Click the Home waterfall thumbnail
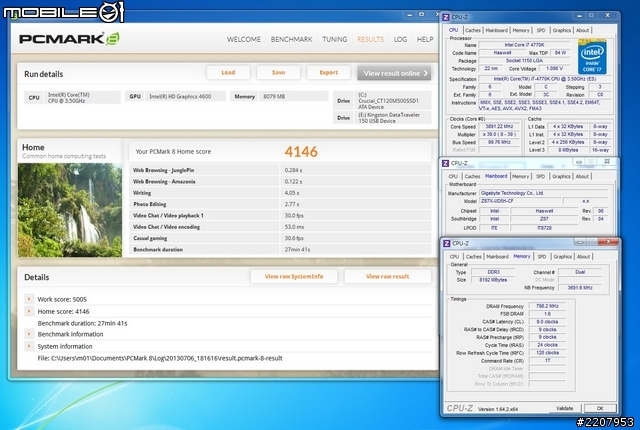Viewport: 640px width, 430px height. click(x=70, y=210)
